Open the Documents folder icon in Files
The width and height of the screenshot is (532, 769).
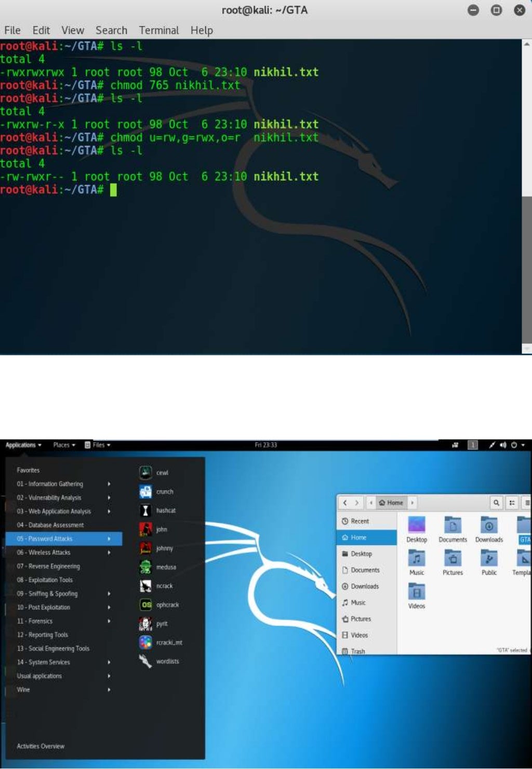click(x=453, y=529)
